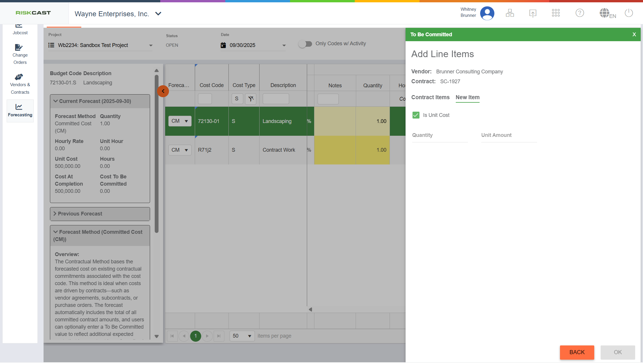Switch to the Contract Items tab
This screenshot has height=364, width=643.
pos(430,97)
